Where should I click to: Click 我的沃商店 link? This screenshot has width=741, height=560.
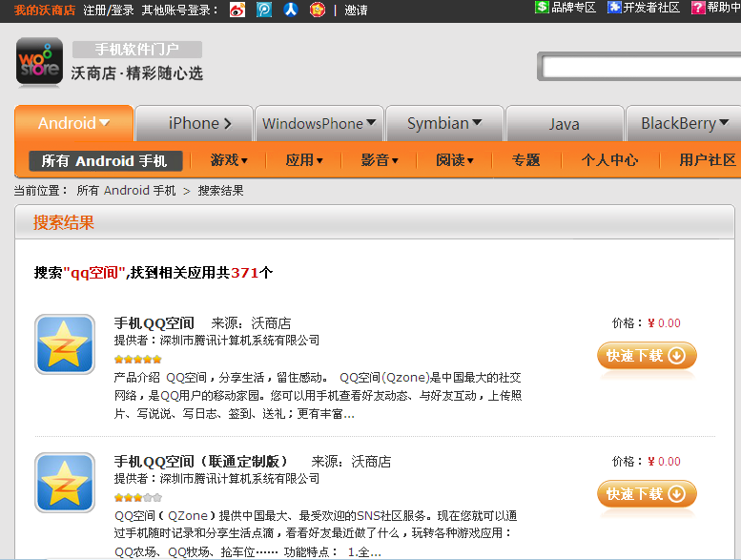(x=45, y=10)
